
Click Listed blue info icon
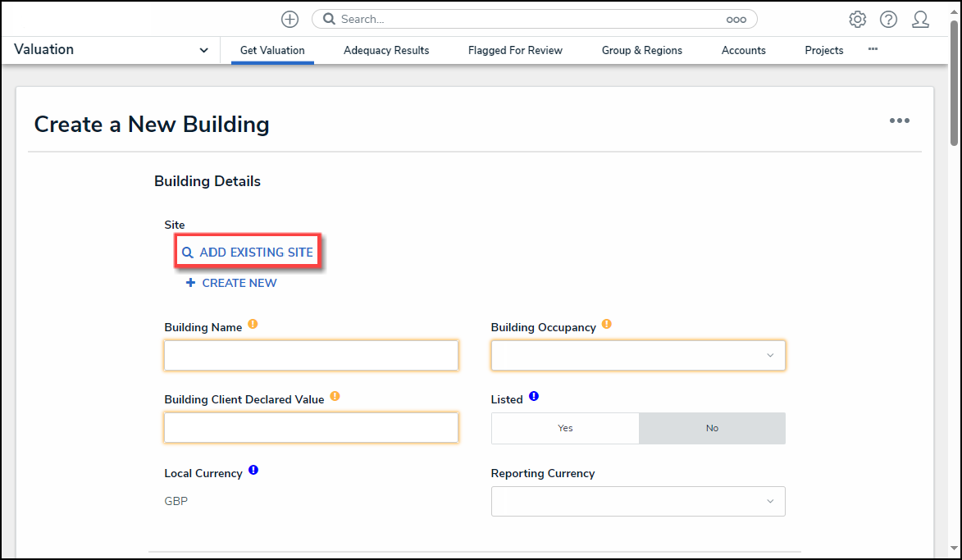pyautogui.click(x=534, y=396)
